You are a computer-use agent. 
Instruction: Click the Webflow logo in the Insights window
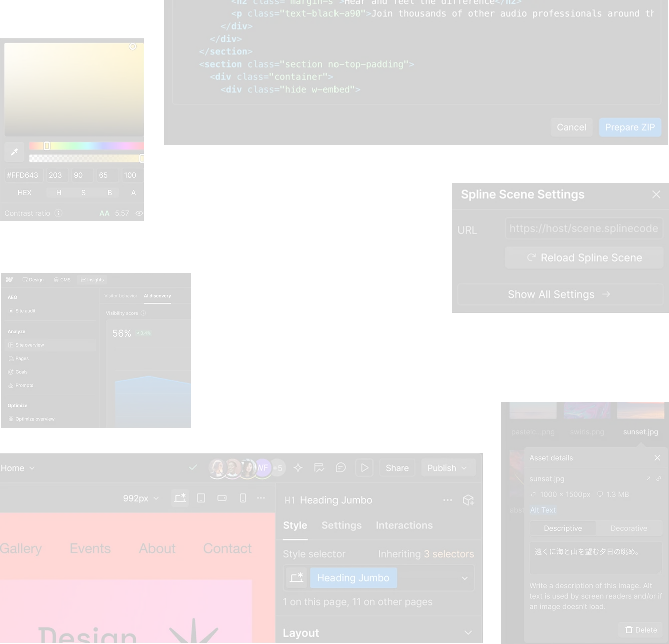10,280
